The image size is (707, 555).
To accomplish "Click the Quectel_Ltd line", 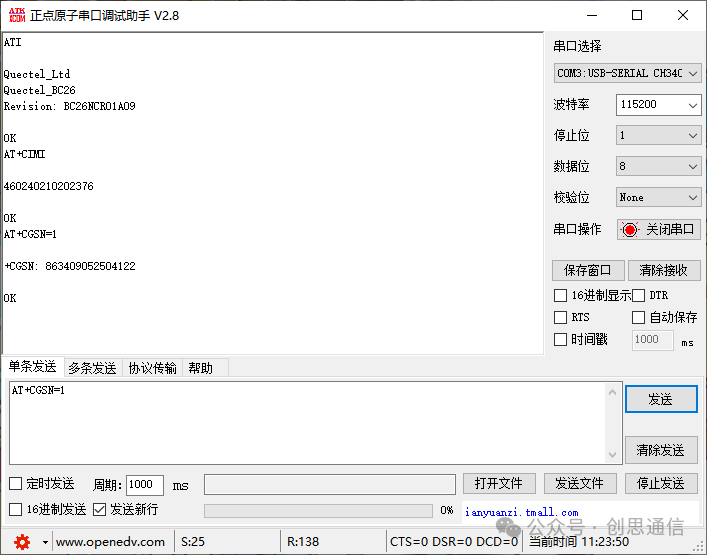I will tap(37, 74).
